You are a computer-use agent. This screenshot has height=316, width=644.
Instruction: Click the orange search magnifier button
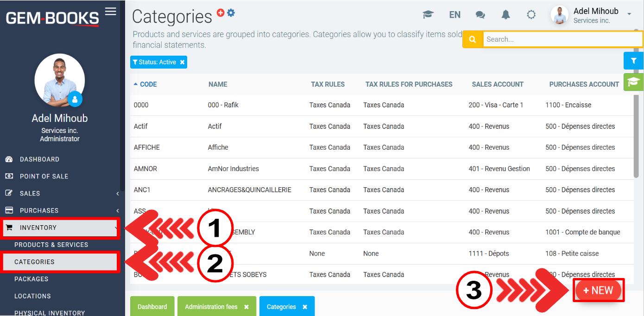(x=473, y=39)
